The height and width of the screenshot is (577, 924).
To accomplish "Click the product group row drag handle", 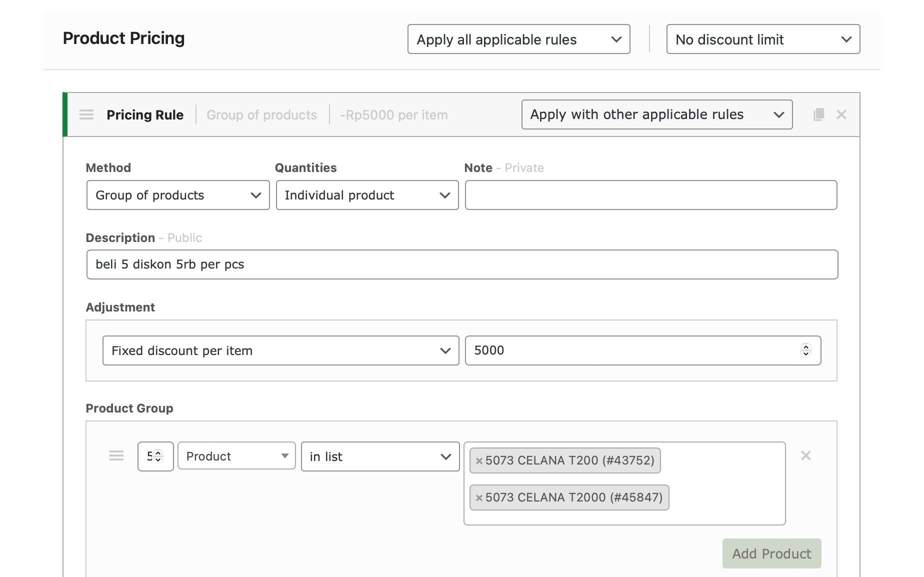I will click(x=116, y=456).
